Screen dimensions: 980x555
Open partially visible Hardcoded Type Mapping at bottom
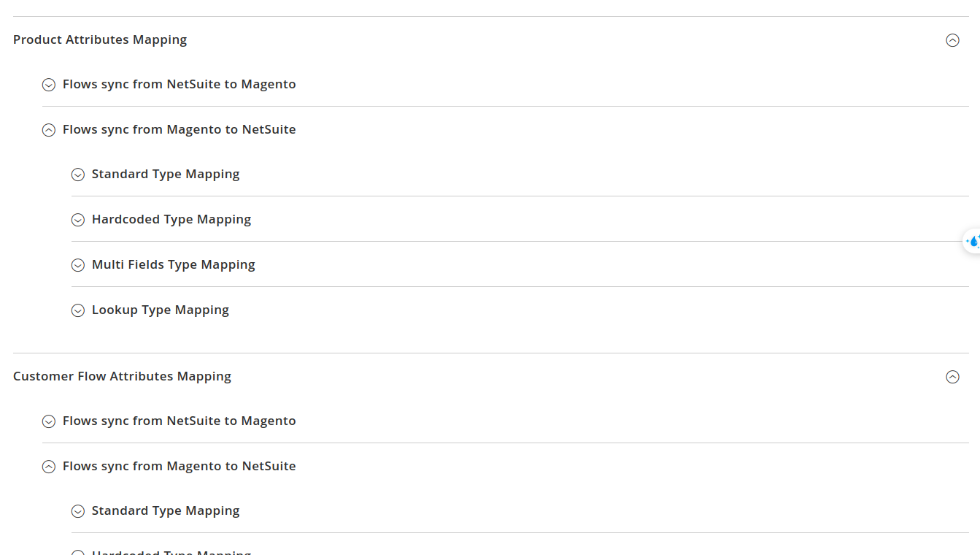(171, 552)
